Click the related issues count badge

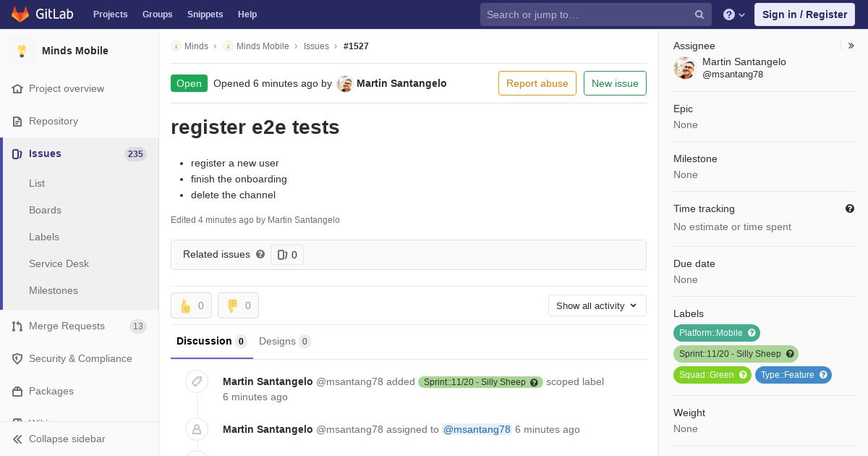coord(287,255)
